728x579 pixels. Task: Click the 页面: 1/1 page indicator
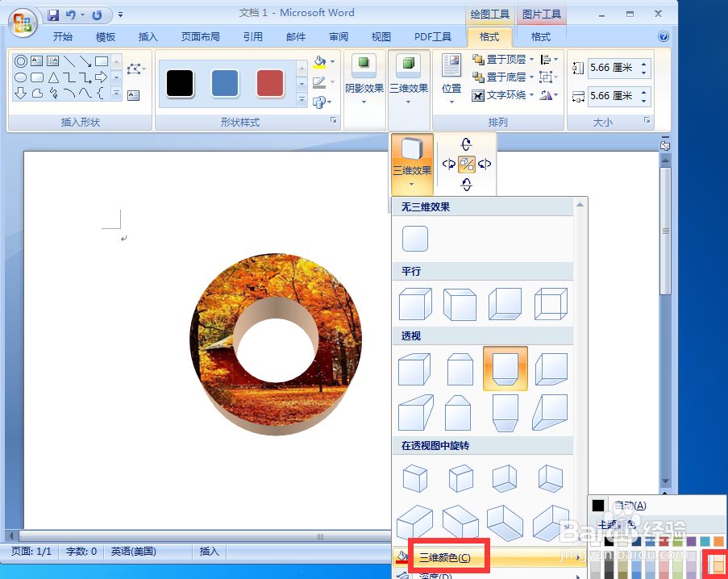click(x=31, y=551)
